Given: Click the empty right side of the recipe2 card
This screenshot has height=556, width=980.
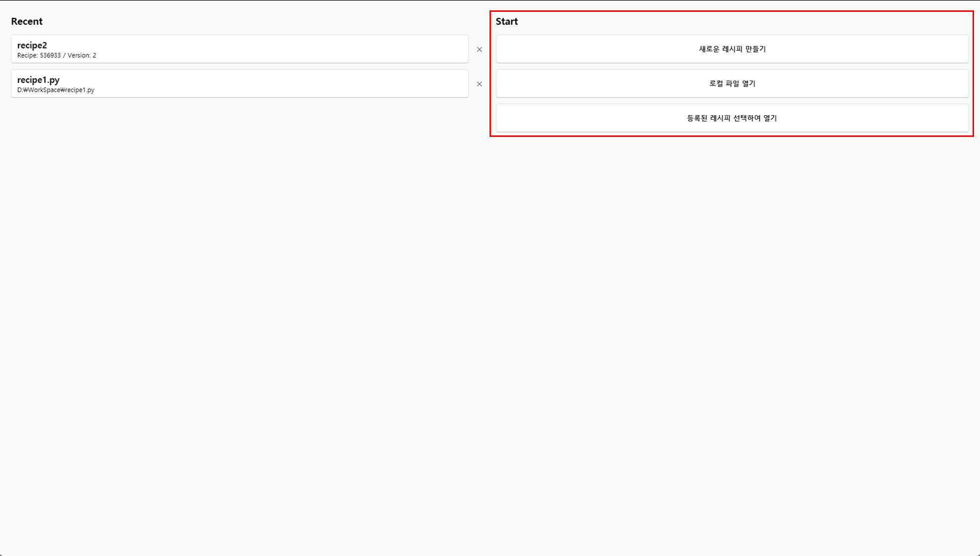Looking at the screenshot, I should [x=371, y=49].
